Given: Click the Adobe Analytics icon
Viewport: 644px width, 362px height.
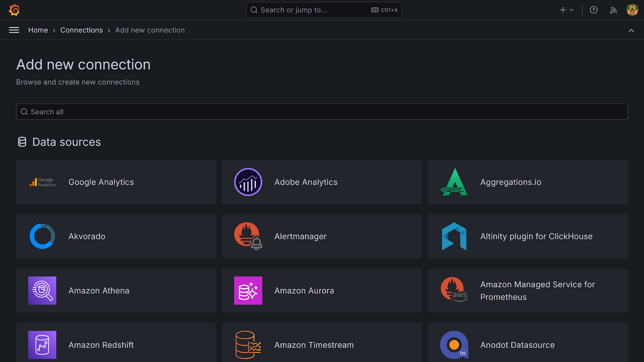Looking at the screenshot, I should tap(248, 182).
